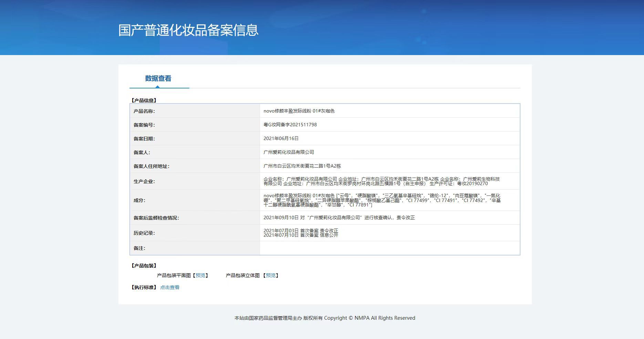This screenshot has width=644, height=339.
Task: Open the 数据查看 tab
Action: [158, 78]
